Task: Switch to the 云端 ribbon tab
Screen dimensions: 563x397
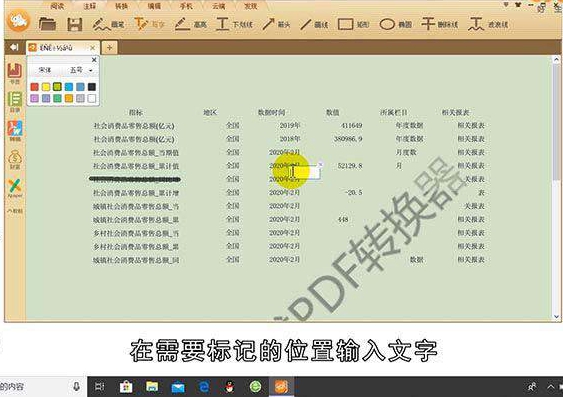Action: (218, 6)
